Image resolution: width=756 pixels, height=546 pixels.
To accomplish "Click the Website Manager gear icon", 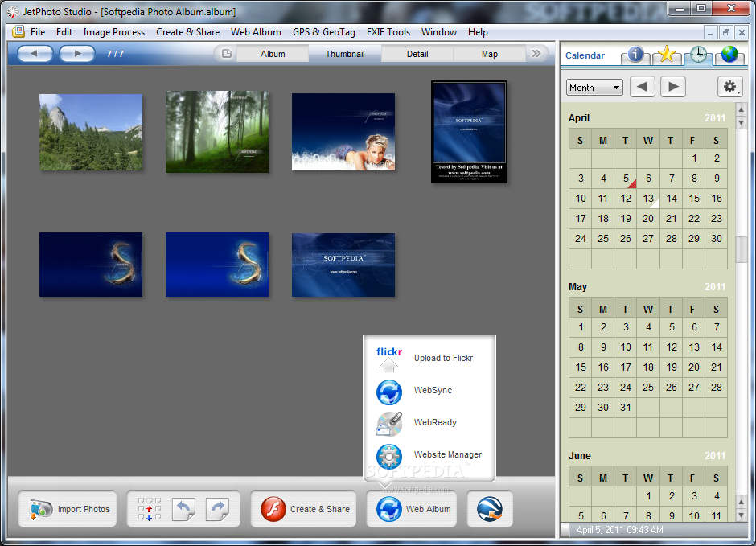I will 388,456.
